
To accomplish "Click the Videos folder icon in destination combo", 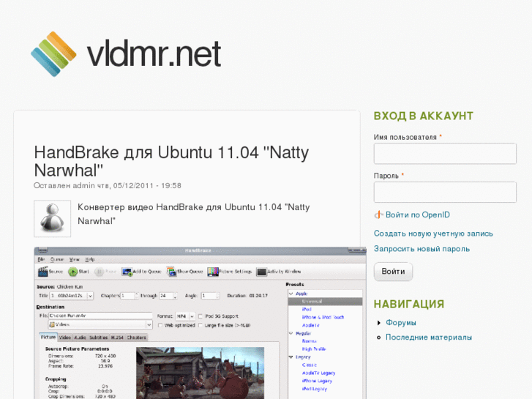I will coord(52,324).
